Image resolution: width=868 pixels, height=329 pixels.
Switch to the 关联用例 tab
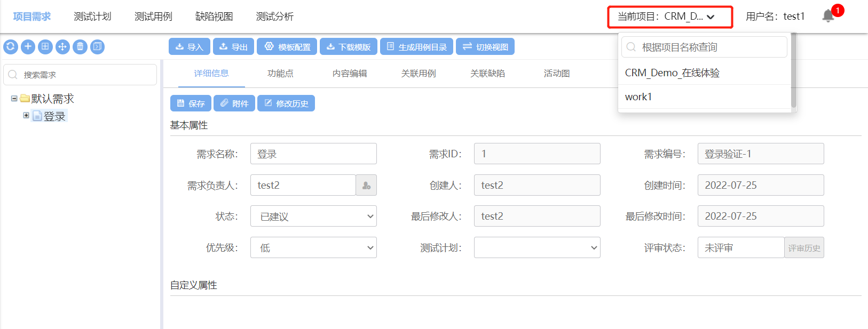coord(419,74)
